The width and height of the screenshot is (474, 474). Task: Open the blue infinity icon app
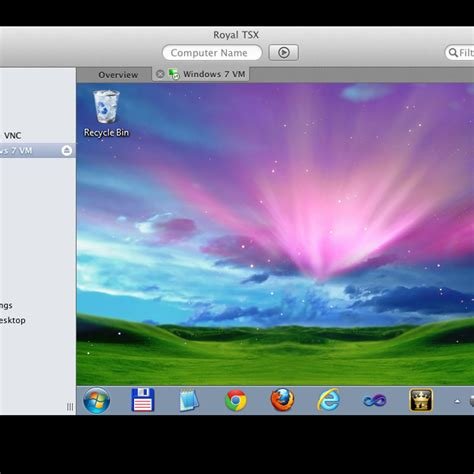(374, 400)
